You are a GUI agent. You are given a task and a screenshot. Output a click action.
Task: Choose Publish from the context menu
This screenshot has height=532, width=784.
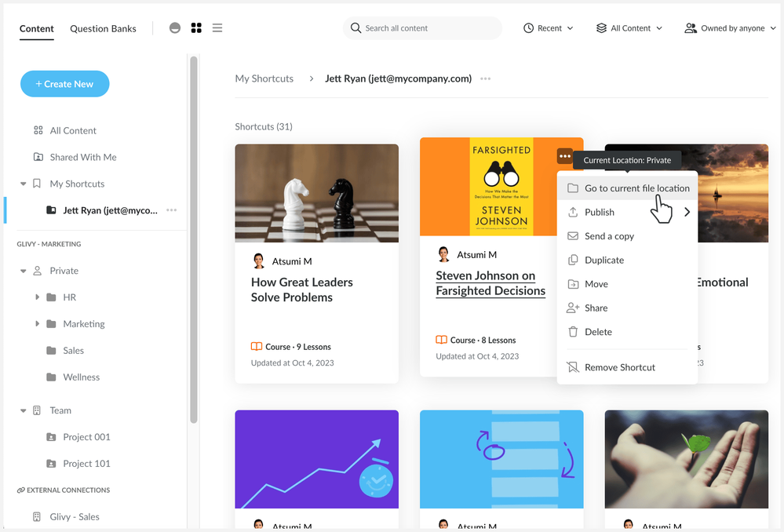[x=628, y=212]
